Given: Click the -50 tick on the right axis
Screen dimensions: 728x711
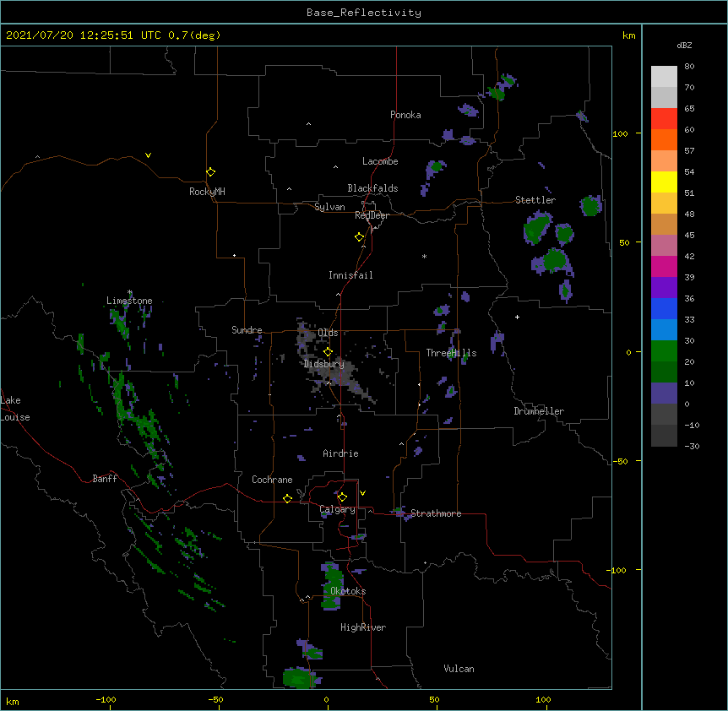Looking at the screenshot, I should (620, 461).
